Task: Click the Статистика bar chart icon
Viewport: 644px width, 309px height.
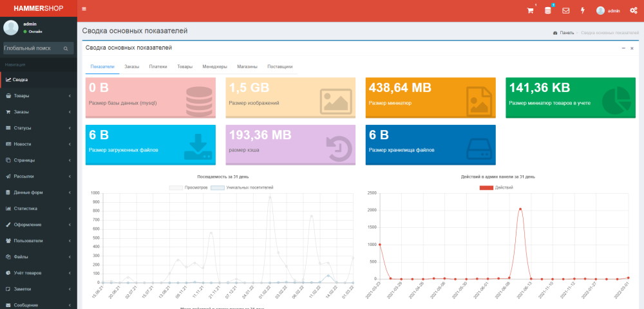Action: point(8,209)
